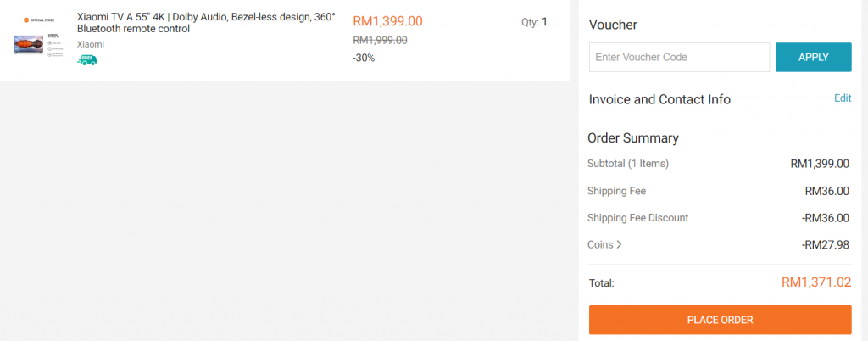
Task: Click the Subtotal (1 Items) label
Action: (x=628, y=164)
